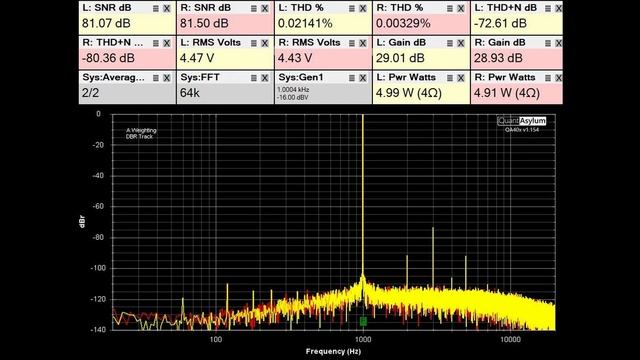Open menu icon on L: Pwr Watts tile
This screenshot has height=360, width=640.
449,78
